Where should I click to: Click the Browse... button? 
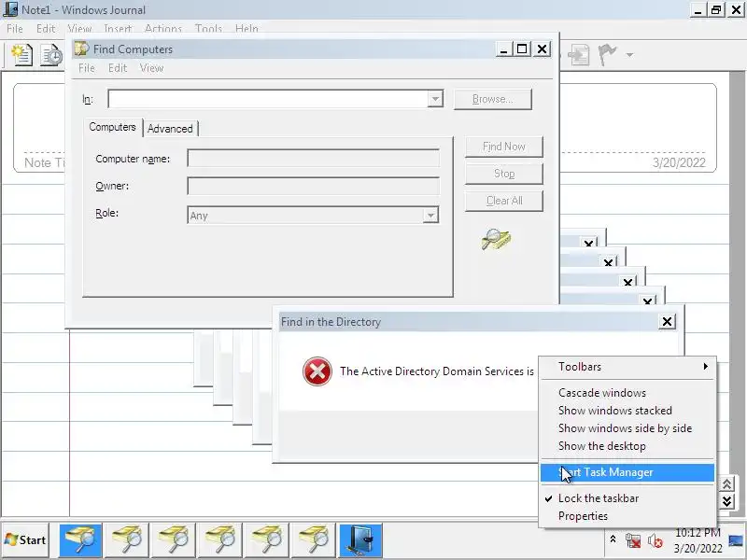pos(493,99)
